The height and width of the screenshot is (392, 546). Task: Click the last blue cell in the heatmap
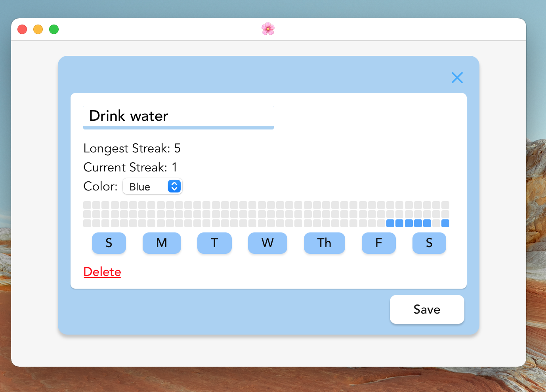click(445, 223)
